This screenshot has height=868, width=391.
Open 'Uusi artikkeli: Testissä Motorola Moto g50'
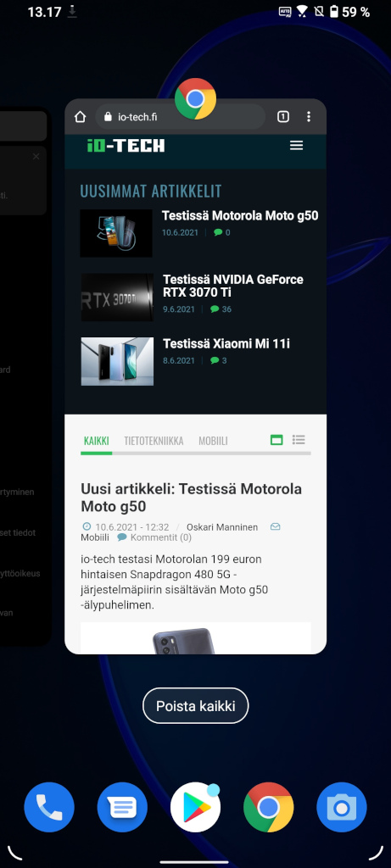point(192,497)
